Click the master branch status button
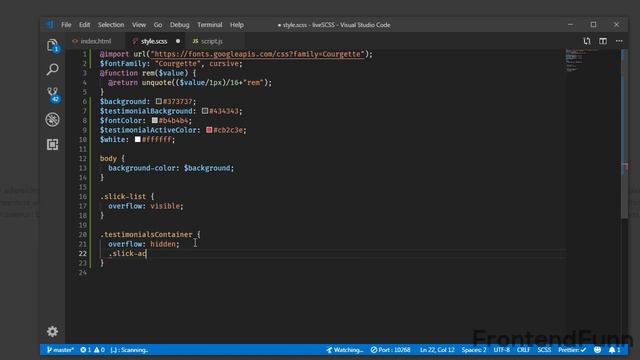640x360 pixels. click(x=60, y=350)
